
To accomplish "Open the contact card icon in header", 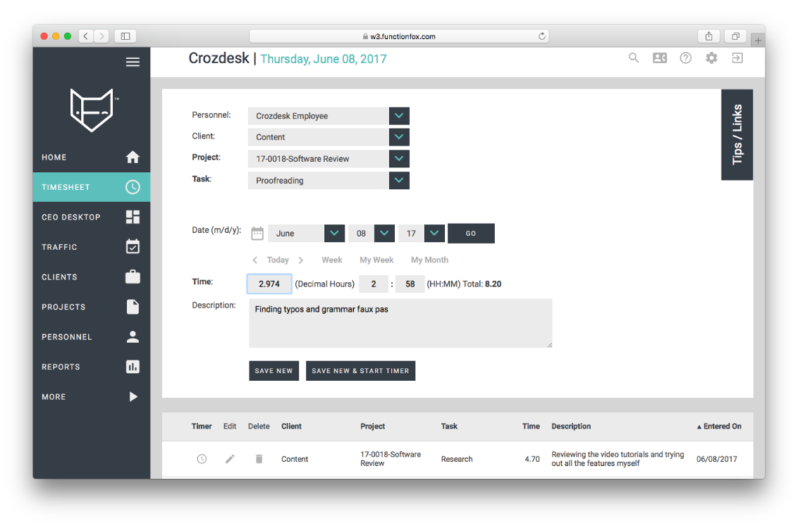I will click(659, 58).
